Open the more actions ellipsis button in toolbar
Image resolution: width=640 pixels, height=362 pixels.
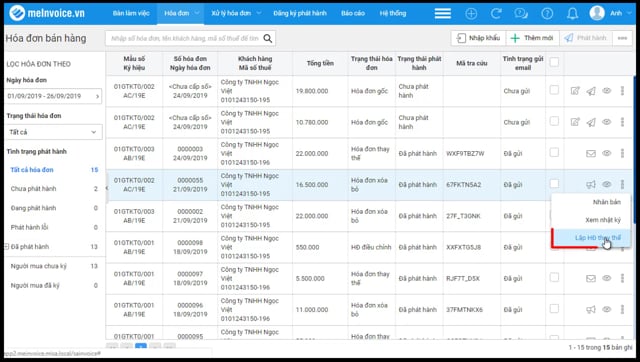(622, 38)
